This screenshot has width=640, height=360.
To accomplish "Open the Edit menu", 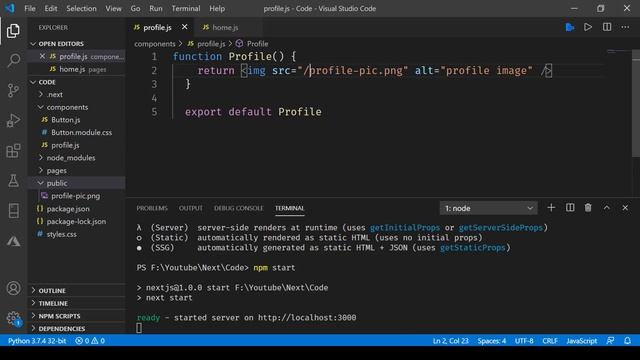I will (51, 8).
